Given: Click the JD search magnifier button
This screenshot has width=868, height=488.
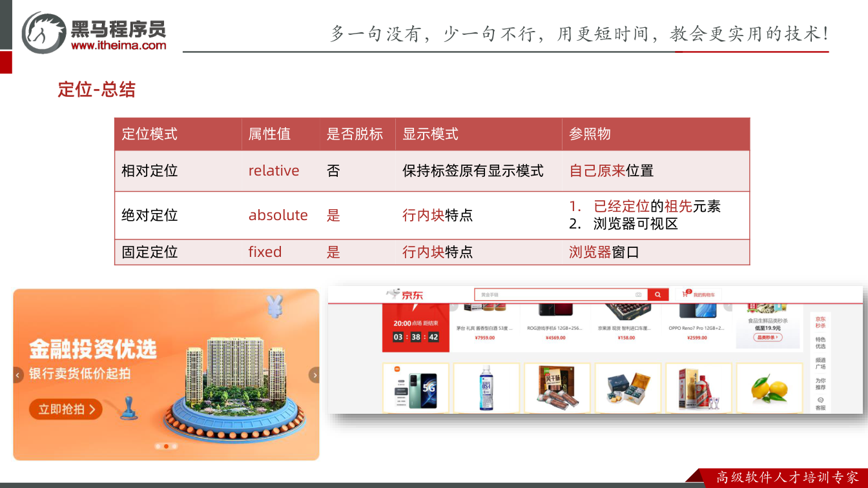Looking at the screenshot, I should point(657,295).
